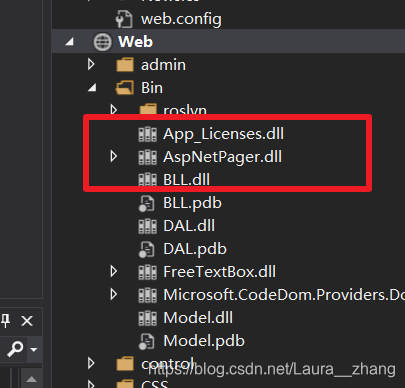Viewport: 405px width, 388px height.
Task: Select Model.pdb file name
Action: (x=204, y=341)
